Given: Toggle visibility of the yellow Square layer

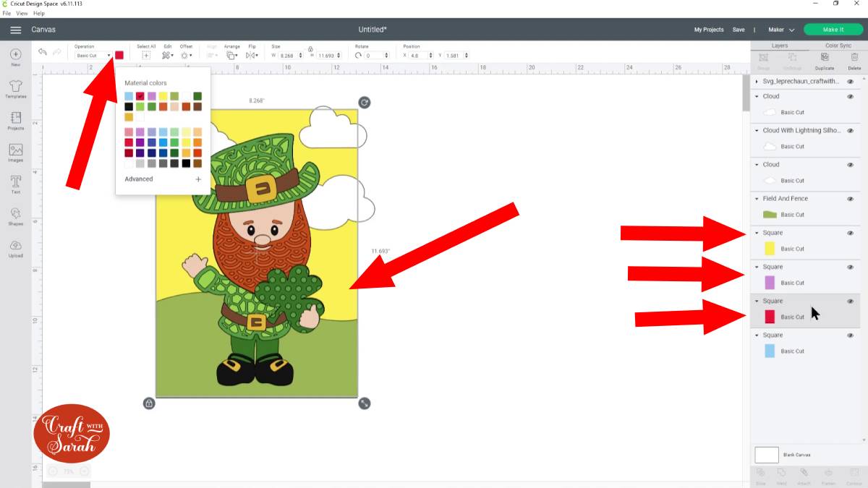Looking at the screenshot, I should [850, 233].
